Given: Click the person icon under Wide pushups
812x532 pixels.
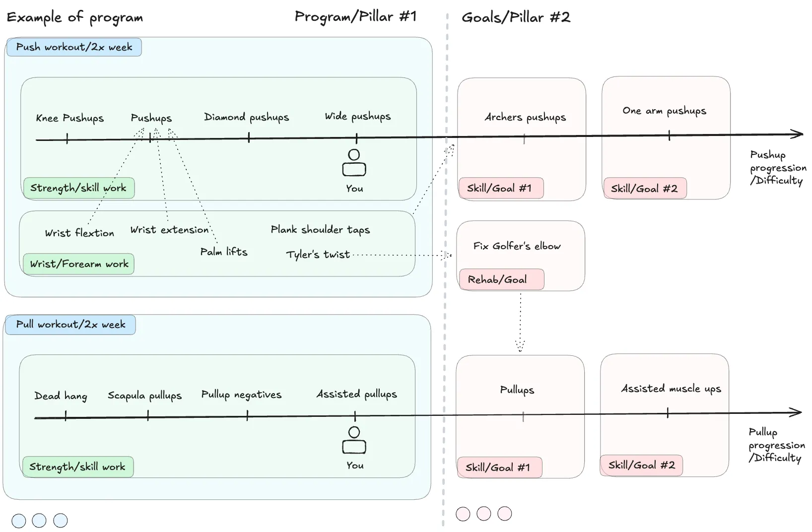Looking at the screenshot, I should click(354, 163).
